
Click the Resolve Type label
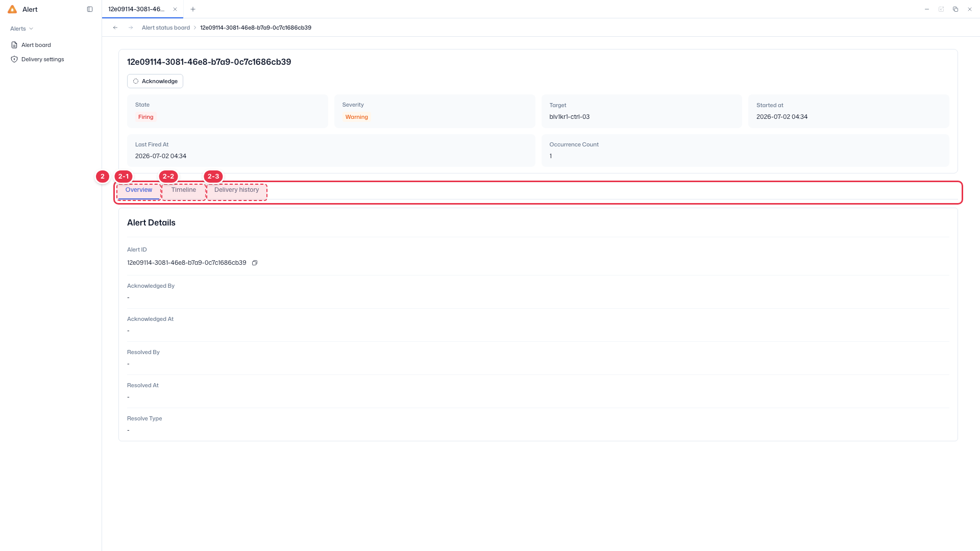tap(144, 418)
